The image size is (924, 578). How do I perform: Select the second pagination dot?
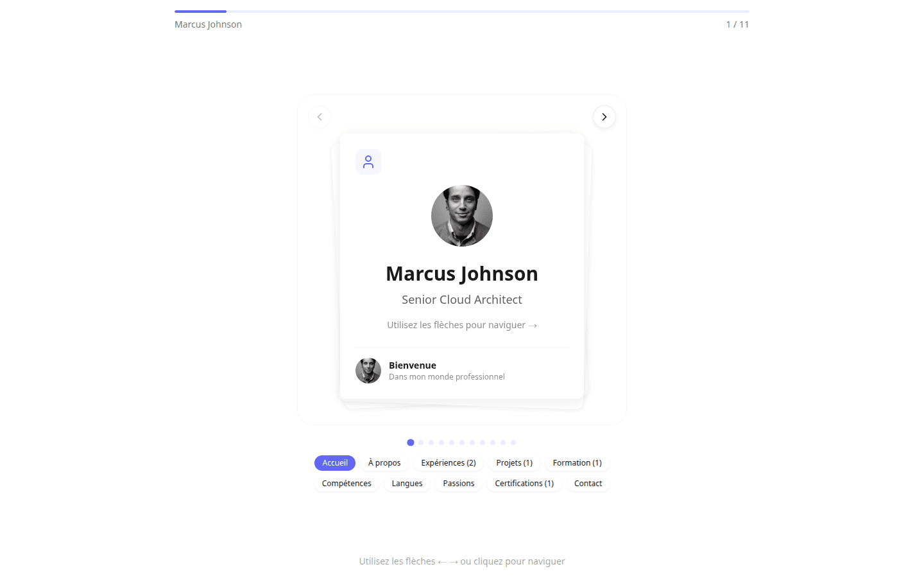421,442
